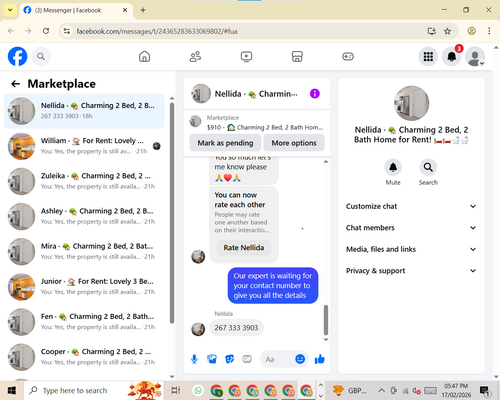This screenshot has height=400, width=500.
Task: Choose a sticker using the sticker icon
Action: (230, 359)
